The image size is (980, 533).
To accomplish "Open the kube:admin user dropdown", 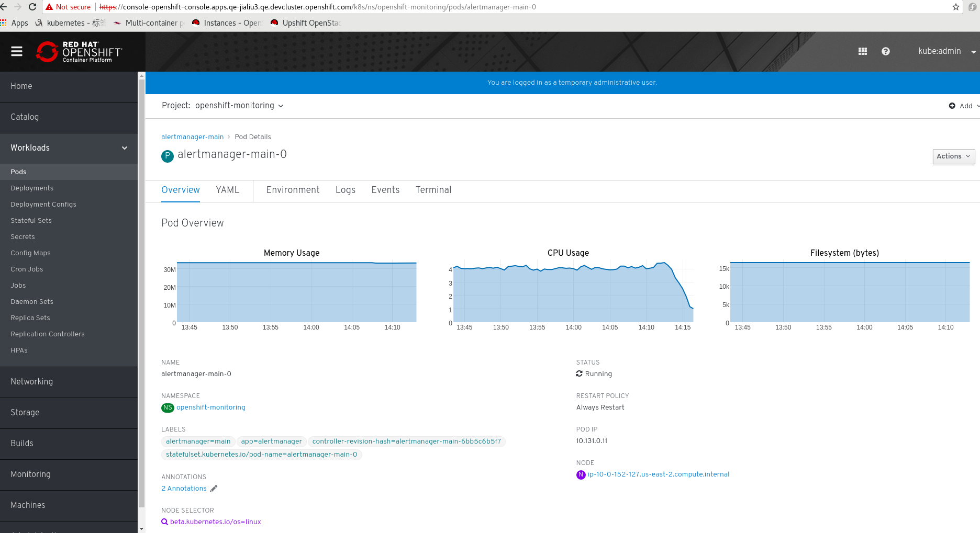I will (946, 51).
